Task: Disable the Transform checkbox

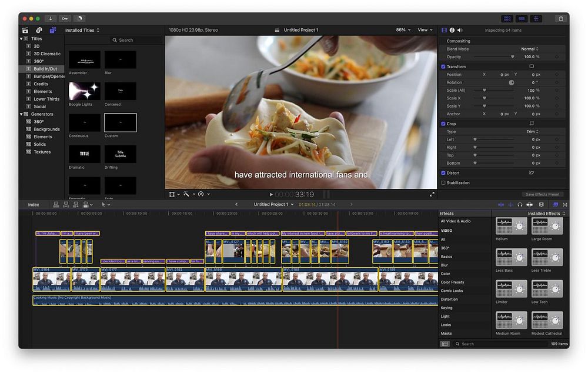Action: 443,66
